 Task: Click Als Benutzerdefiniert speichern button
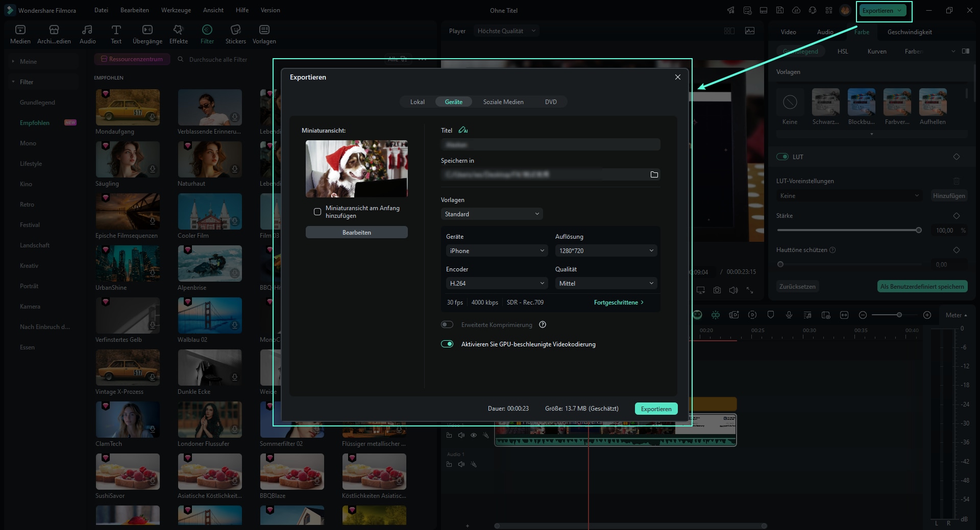[x=922, y=286]
